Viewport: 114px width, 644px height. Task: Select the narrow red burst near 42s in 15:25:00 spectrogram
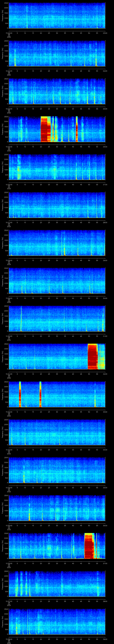coord(77,129)
